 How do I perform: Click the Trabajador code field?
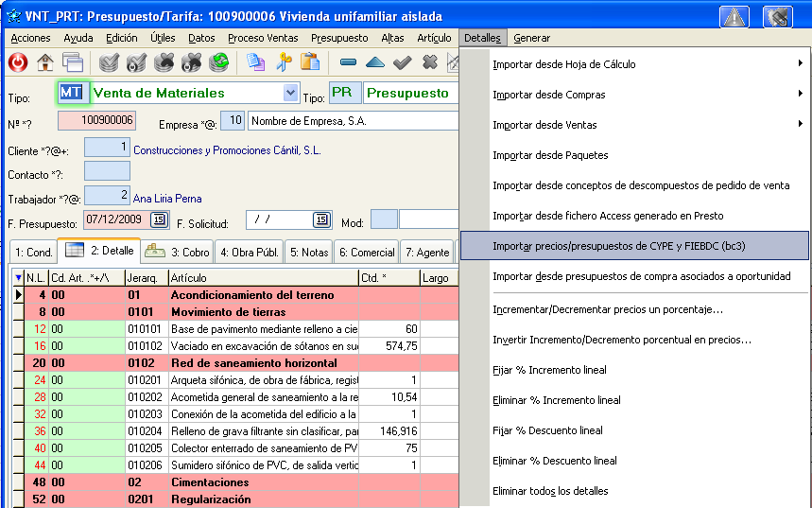107,196
